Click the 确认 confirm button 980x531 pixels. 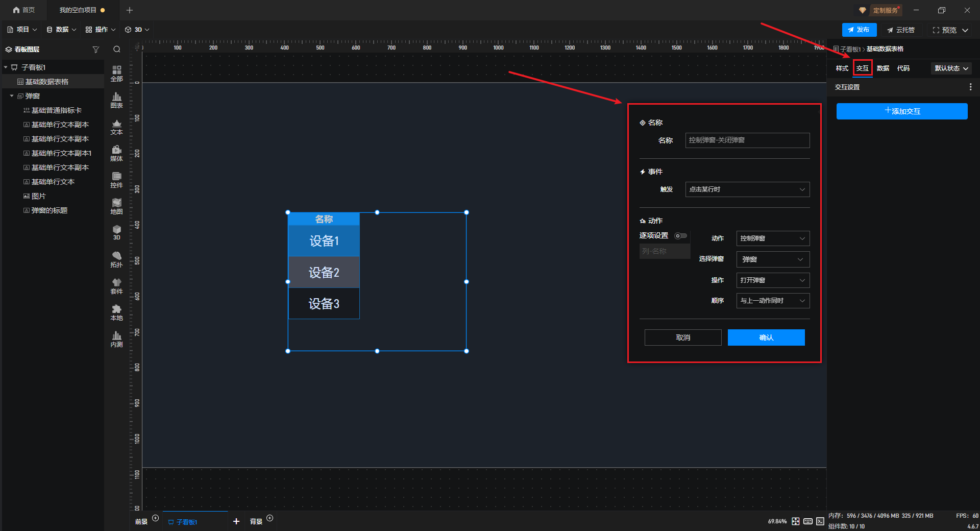(x=766, y=337)
